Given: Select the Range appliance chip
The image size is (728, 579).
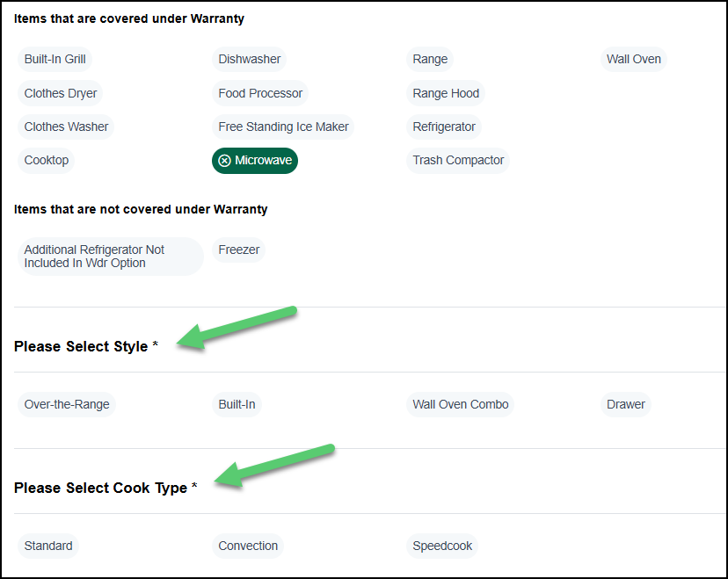Looking at the screenshot, I should 430,60.
